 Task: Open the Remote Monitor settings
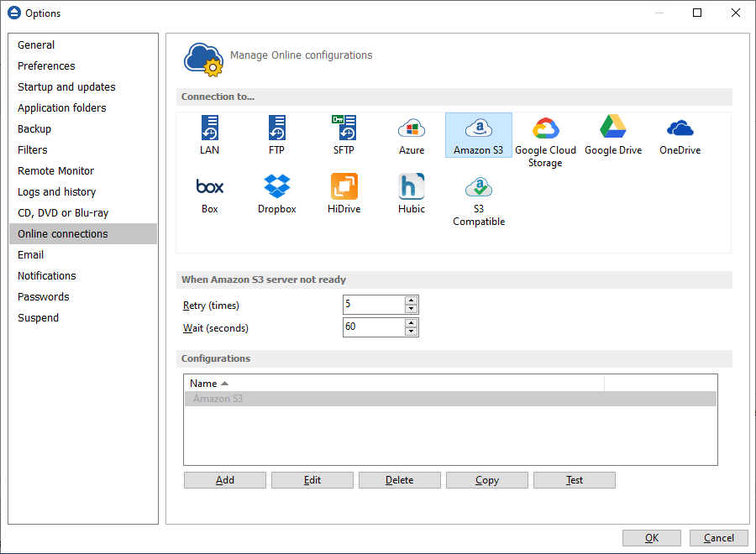click(x=83, y=171)
